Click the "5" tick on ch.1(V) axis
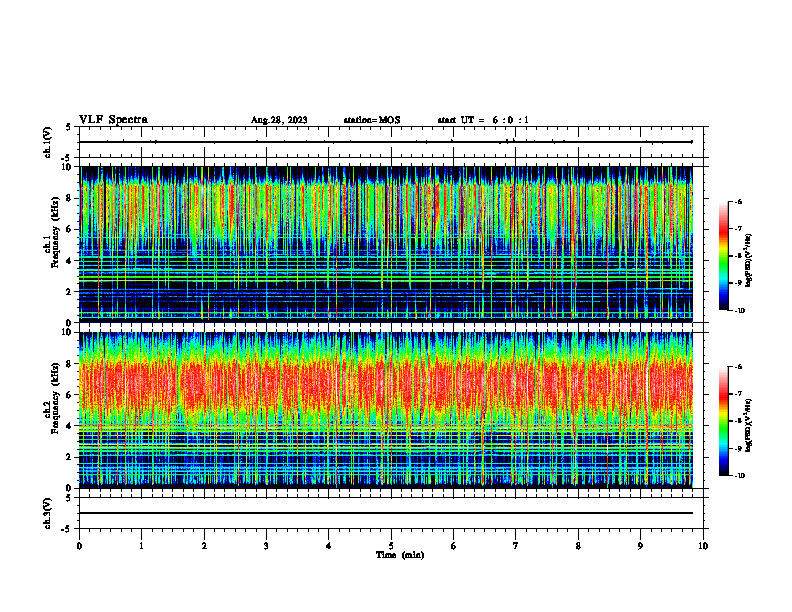Screen dimensions: 792x612 [70, 127]
